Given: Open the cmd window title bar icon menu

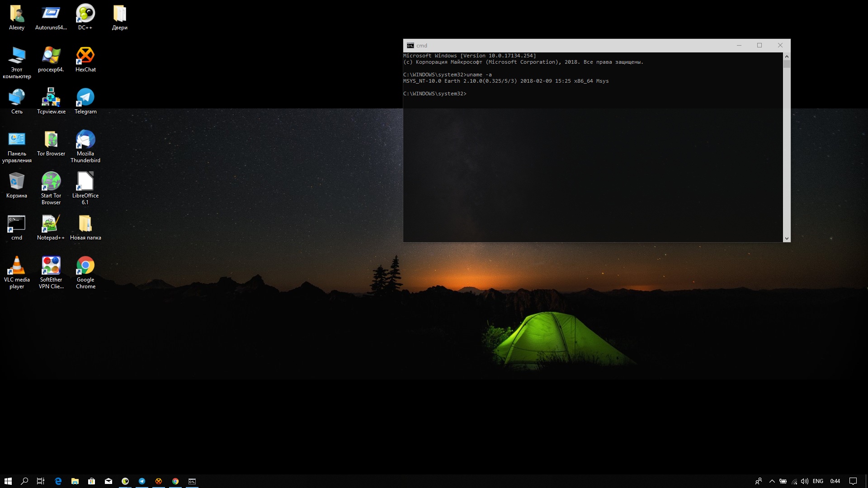Looking at the screenshot, I should point(410,46).
